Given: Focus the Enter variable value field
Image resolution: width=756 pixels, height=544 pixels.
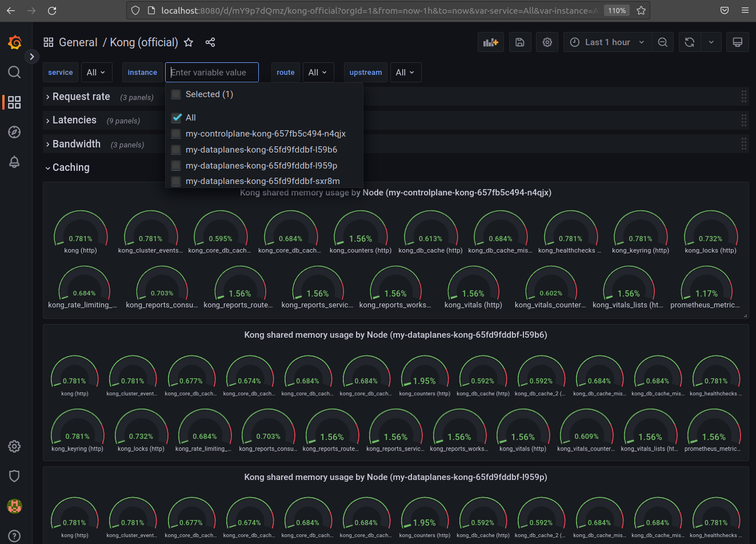Looking at the screenshot, I should [212, 73].
